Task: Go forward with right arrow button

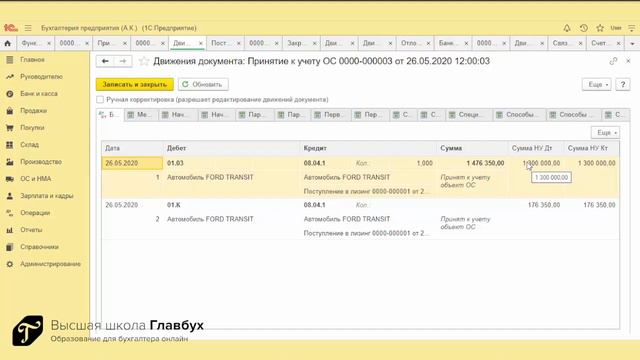Action: tap(123, 61)
